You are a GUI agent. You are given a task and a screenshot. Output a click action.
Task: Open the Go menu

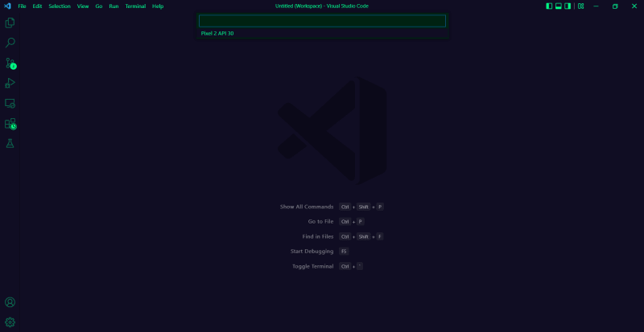click(99, 6)
